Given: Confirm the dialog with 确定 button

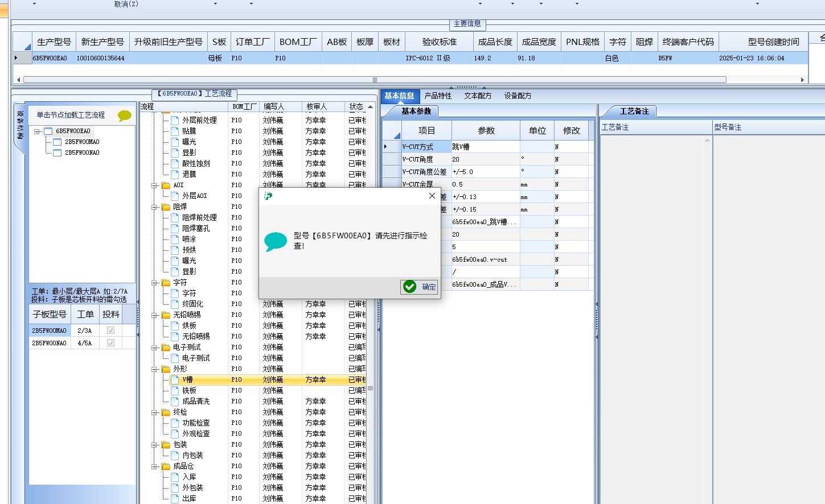Looking at the screenshot, I should click(x=420, y=287).
